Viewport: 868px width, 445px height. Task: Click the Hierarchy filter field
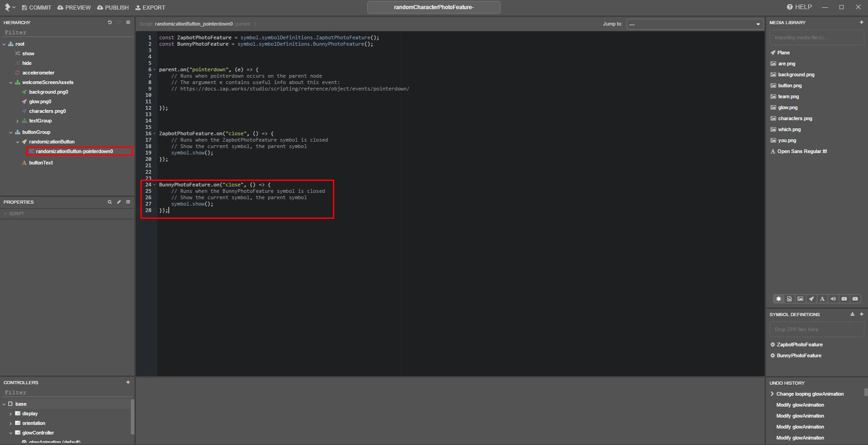(x=67, y=32)
